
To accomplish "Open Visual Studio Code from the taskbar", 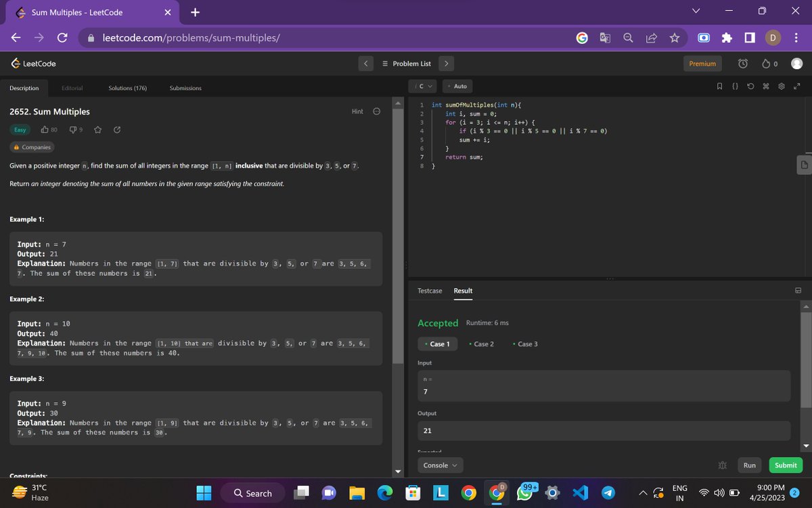I will 581,493.
